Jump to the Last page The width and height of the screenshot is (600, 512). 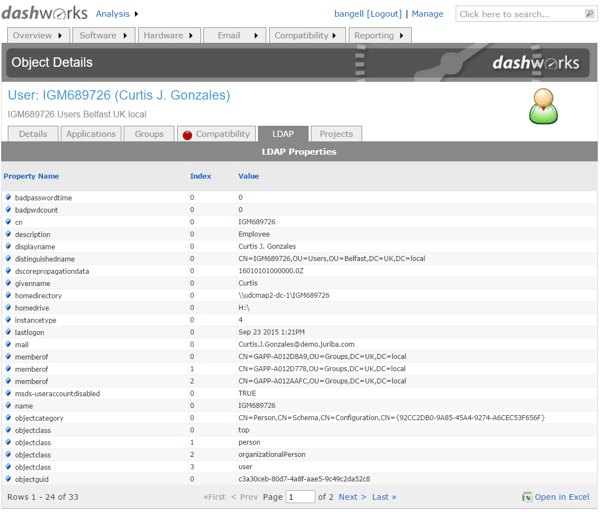click(x=384, y=497)
